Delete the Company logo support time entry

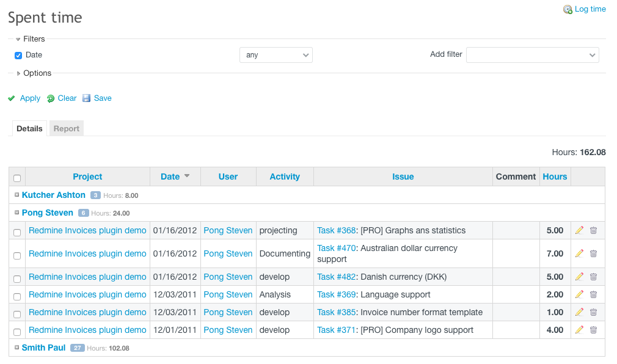(x=593, y=330)
